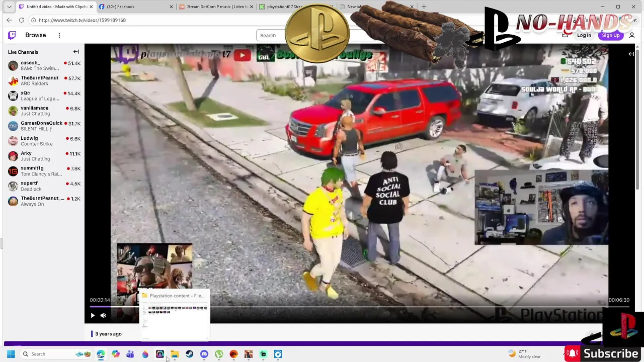644x362 pixels.
Task: Switch to Untitled video Clipchamp tab
Action: (55, 7)
